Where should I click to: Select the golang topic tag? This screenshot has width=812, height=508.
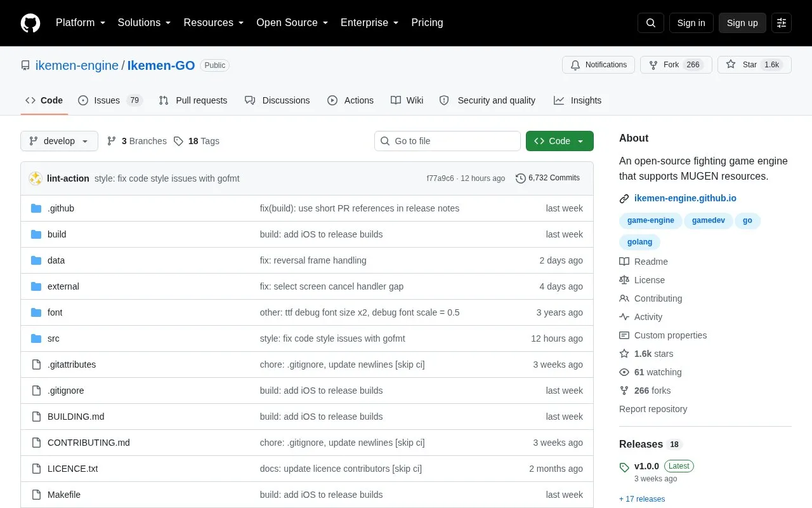[x=639, y=242]
